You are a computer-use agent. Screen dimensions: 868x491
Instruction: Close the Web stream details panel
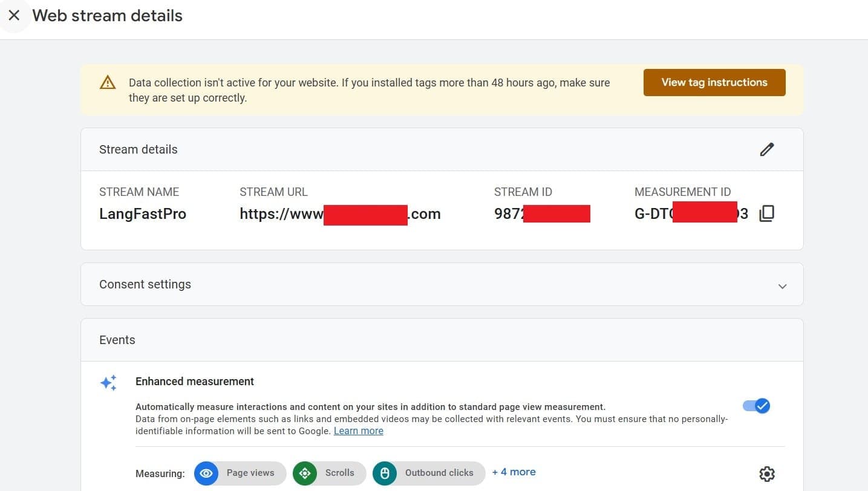tap(14, 16)
